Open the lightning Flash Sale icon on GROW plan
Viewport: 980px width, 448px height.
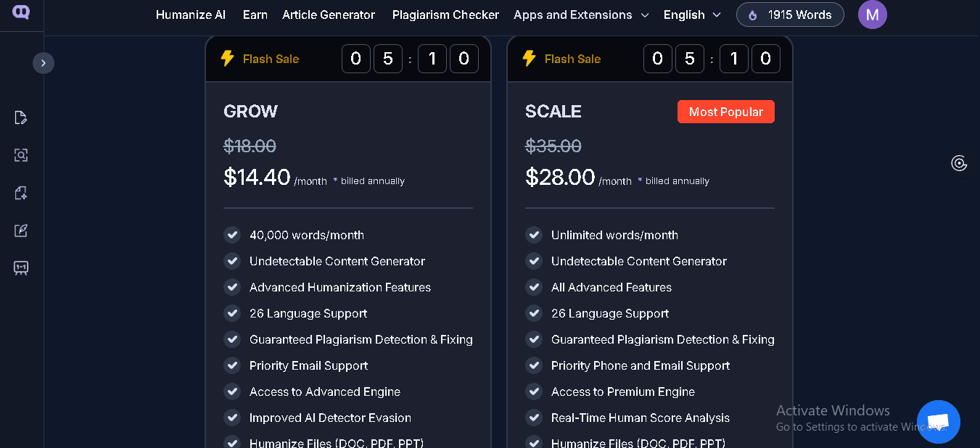[226, 59]
